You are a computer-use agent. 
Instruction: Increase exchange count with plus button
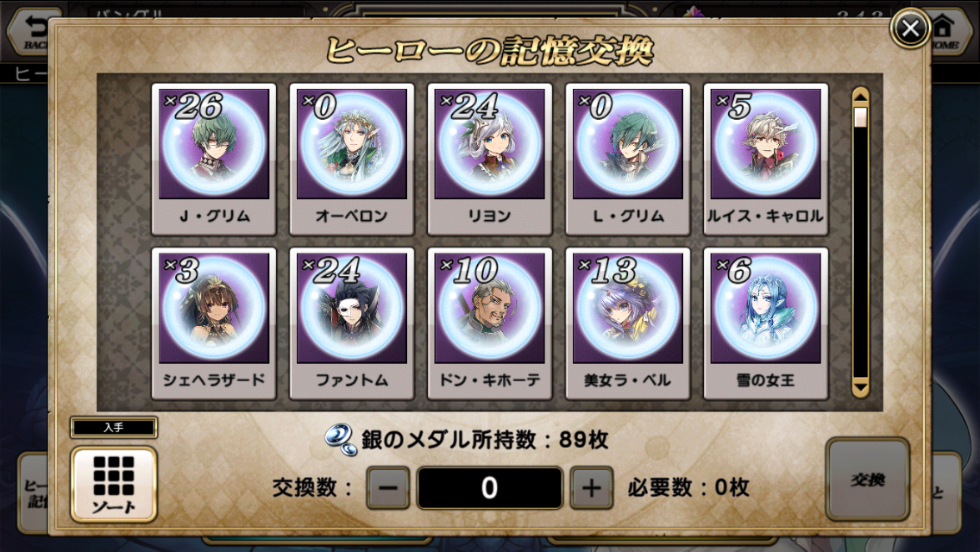point(591,487)
